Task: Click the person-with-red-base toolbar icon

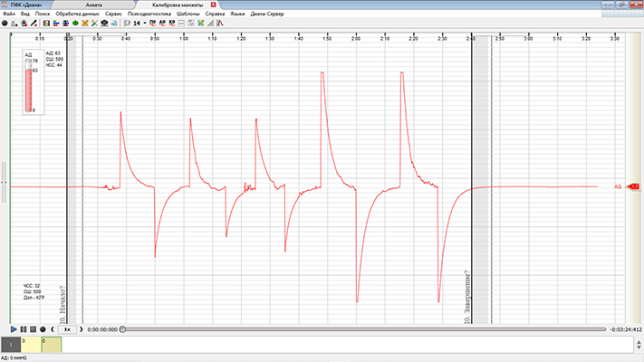Action: [24, 24]
